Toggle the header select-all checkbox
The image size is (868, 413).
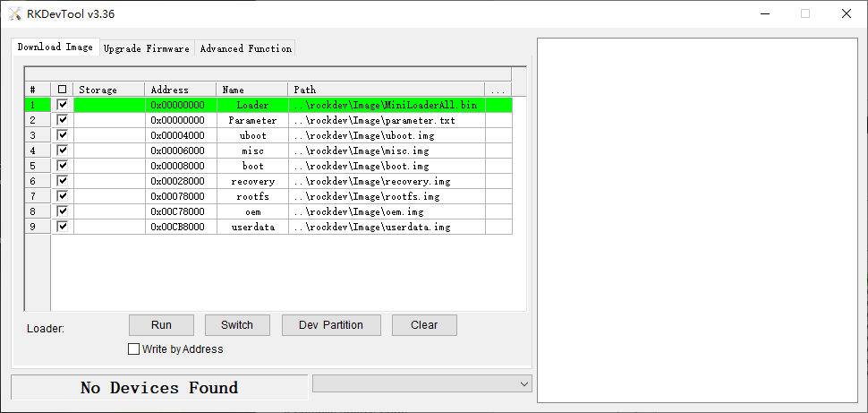pos(62,90)
